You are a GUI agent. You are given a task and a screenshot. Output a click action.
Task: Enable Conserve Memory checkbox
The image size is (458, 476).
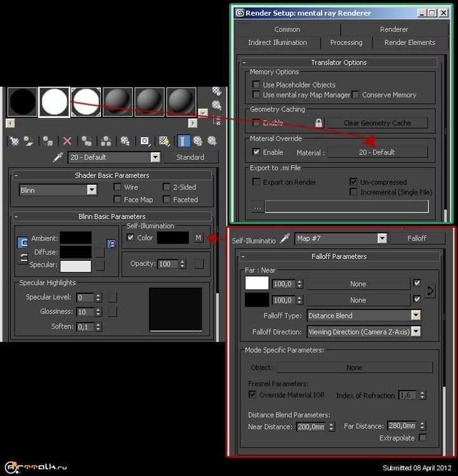(x=355, y=95)
